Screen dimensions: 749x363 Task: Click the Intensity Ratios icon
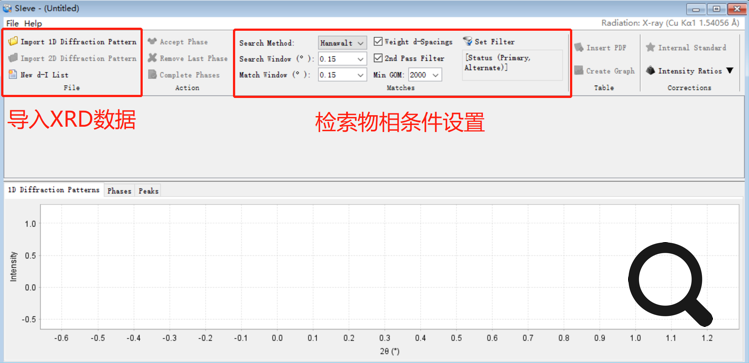pos(650,70)
